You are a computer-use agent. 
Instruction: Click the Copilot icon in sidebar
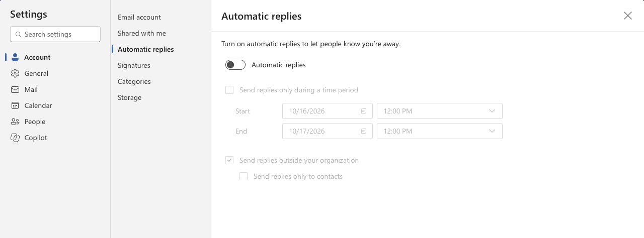coord(15,138)
